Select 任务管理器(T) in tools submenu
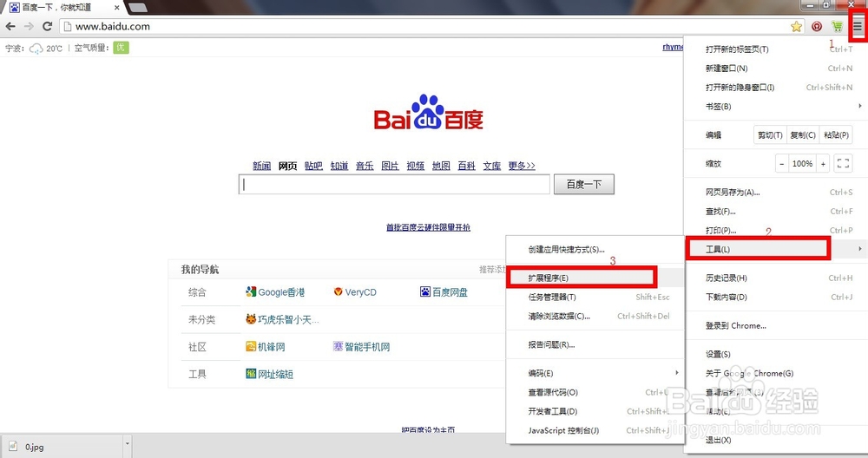Screen dimensions: 868x458 pyautogui.click(x=595, y=297)
